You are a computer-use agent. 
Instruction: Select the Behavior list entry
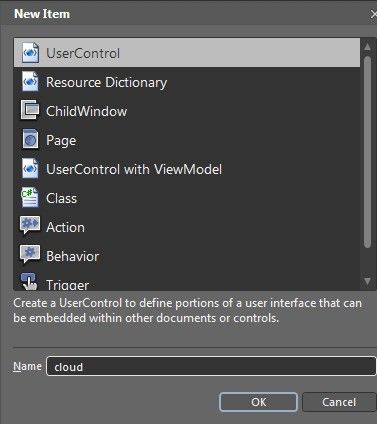pyautogui.click(x=187, y=256)
